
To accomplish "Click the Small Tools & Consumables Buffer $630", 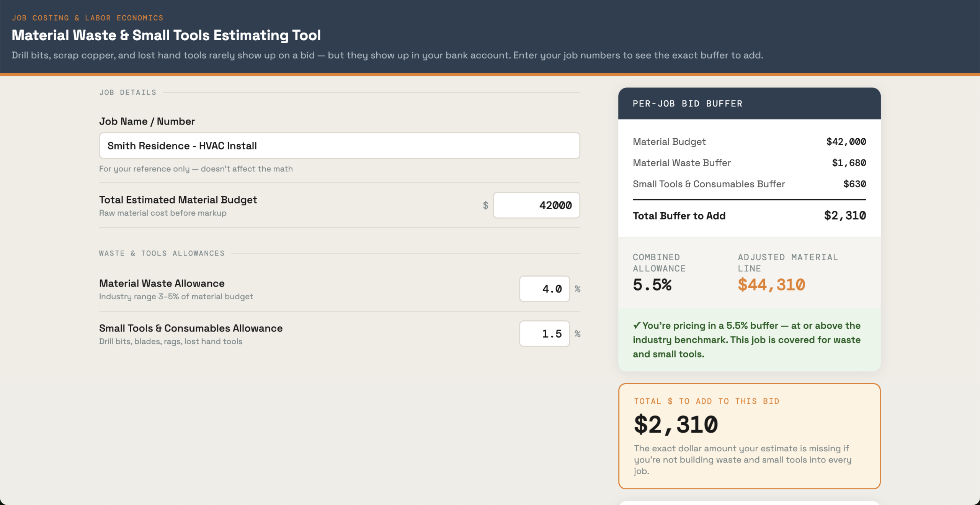I will (855, 184).
